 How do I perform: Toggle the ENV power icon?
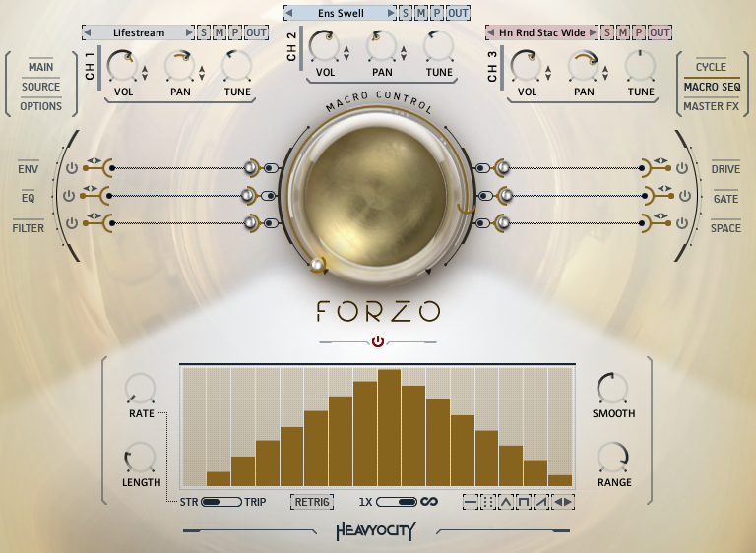pos(71,168)
